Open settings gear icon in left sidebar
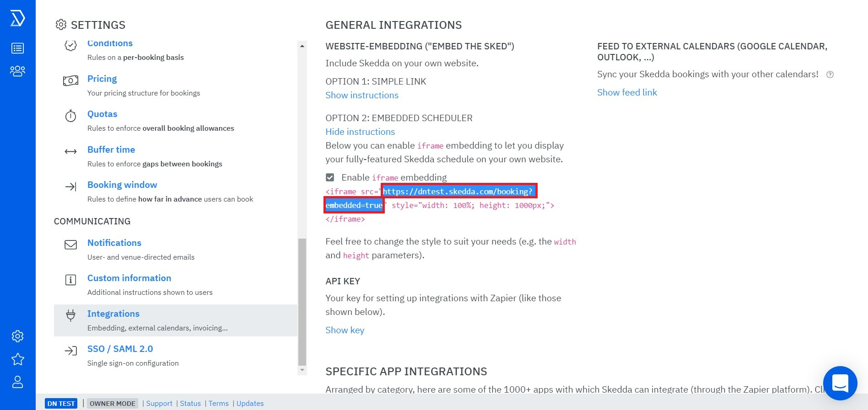868x410 pixels. pyautogui.click(x=17, y=336)
